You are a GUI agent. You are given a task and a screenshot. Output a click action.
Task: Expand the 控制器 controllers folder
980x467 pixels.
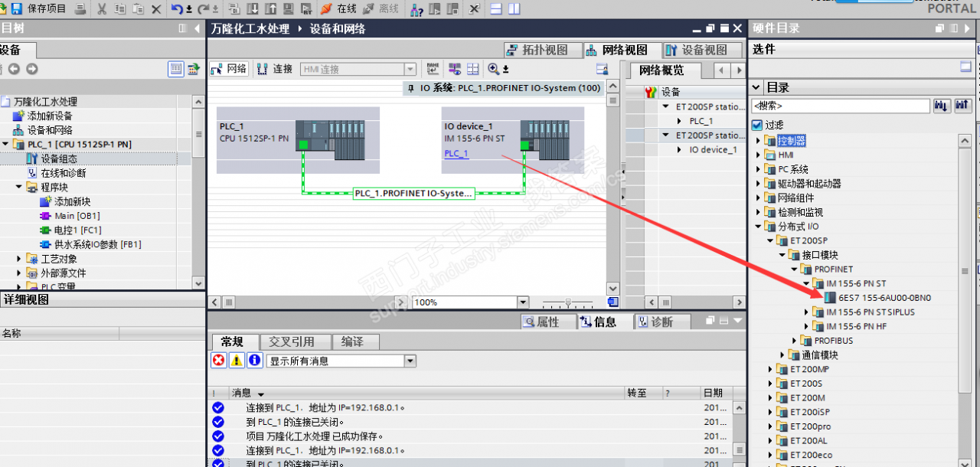pyautogui.click(x=759, y=141)
